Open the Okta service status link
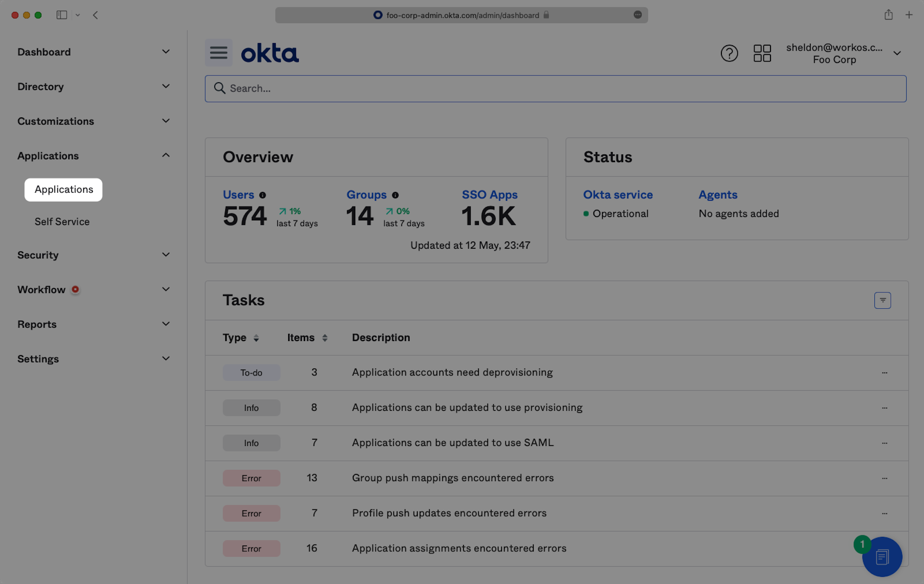924x584 pixels. tap(617, 195)
